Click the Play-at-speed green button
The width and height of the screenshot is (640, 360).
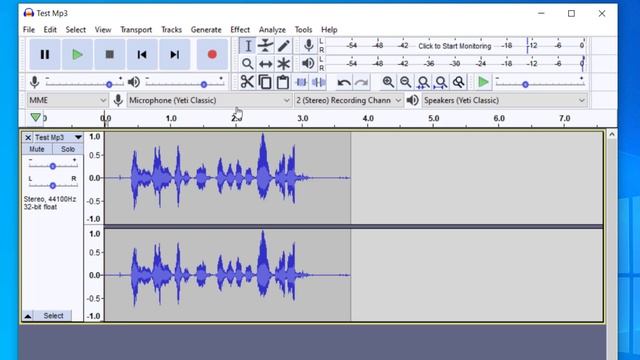coord(483,82)
